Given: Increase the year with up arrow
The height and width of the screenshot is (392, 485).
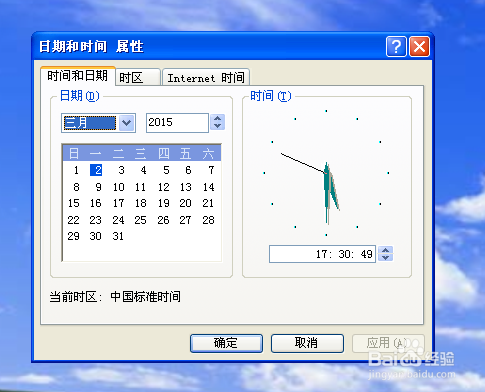Looking at the screenshot, I should pyautogui.click(x=217, y=119).
